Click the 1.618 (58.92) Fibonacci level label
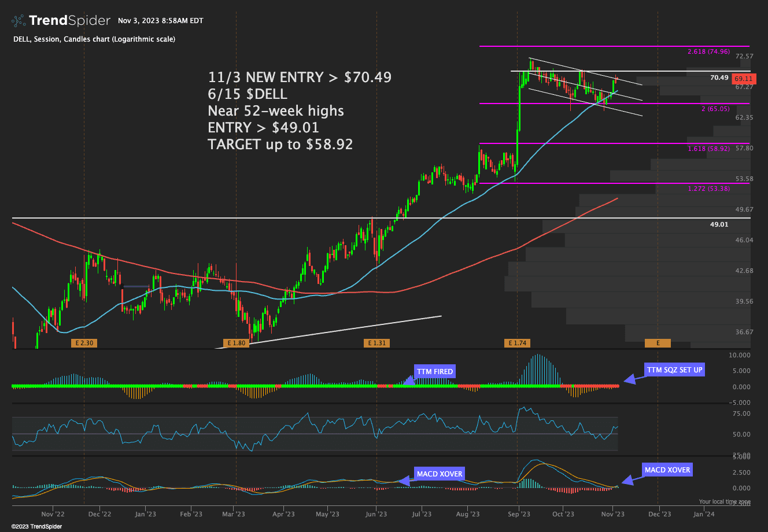This screenshot has width=768, height=532. 717,149
